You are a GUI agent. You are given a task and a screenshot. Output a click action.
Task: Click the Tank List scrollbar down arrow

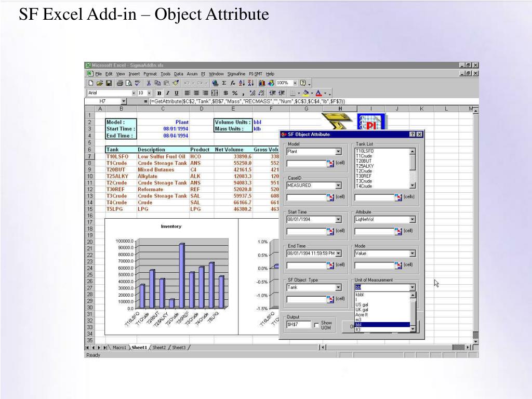413,185
